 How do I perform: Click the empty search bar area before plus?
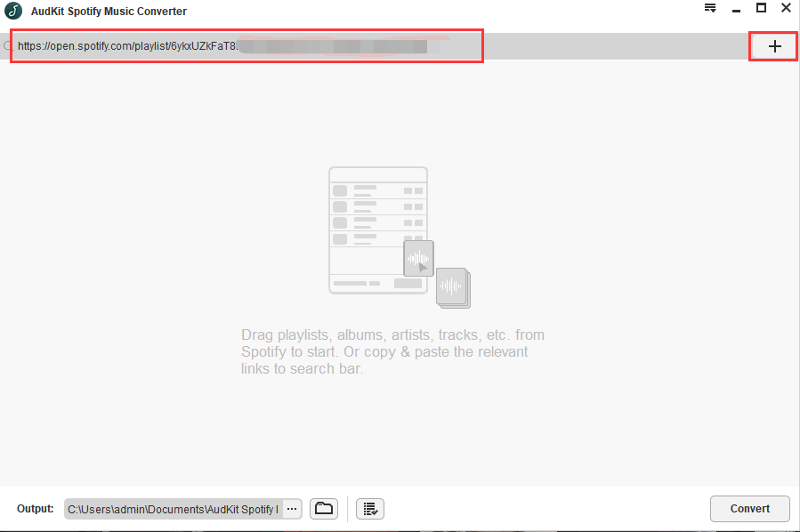(x=614, y=46)
